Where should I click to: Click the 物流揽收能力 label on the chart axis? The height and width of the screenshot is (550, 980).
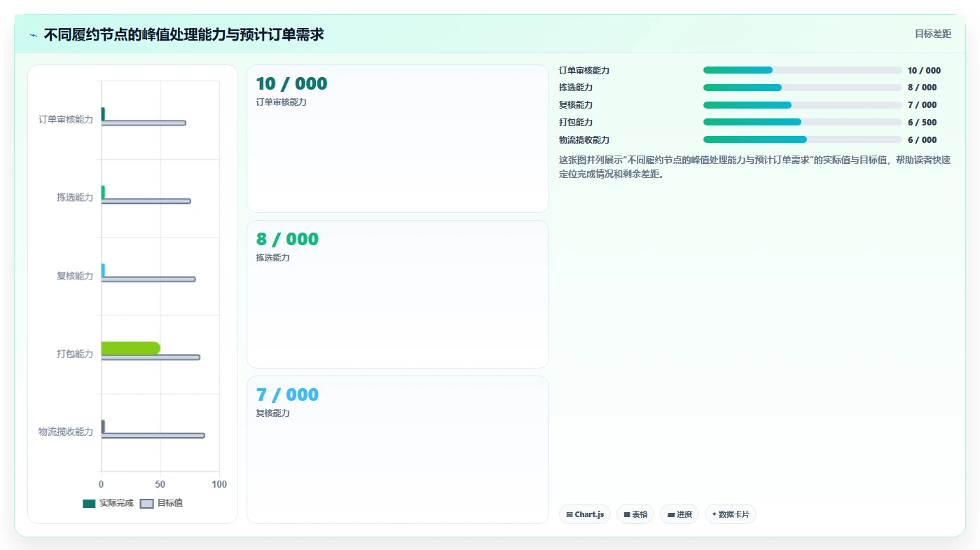coord(66,432)
